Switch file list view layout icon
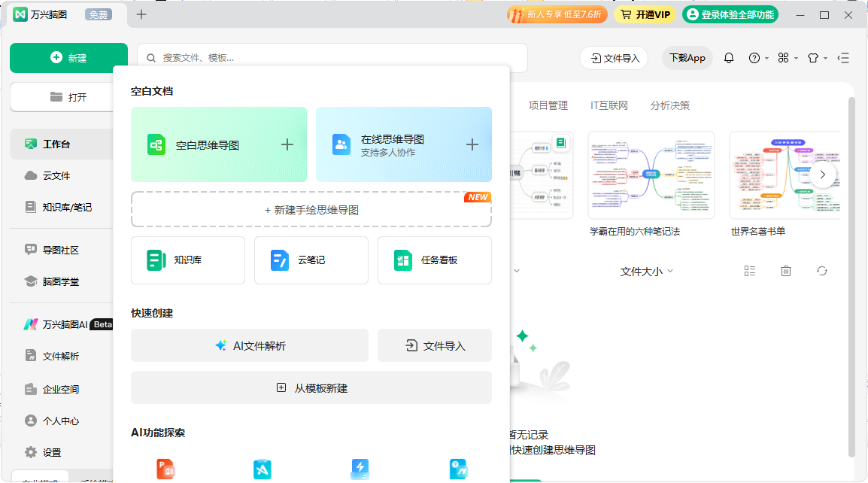Screen dimensions: 868x483 coord(750,271)
